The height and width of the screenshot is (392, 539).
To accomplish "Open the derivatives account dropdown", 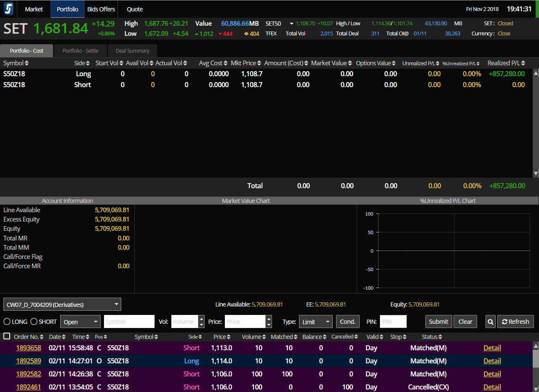I will 62,304.
